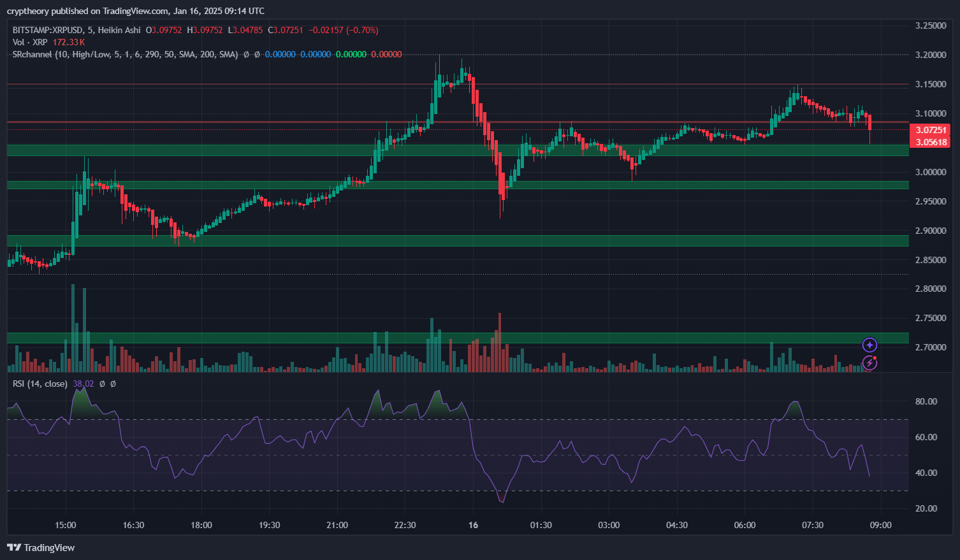Click the low value L3.04785

245,30
